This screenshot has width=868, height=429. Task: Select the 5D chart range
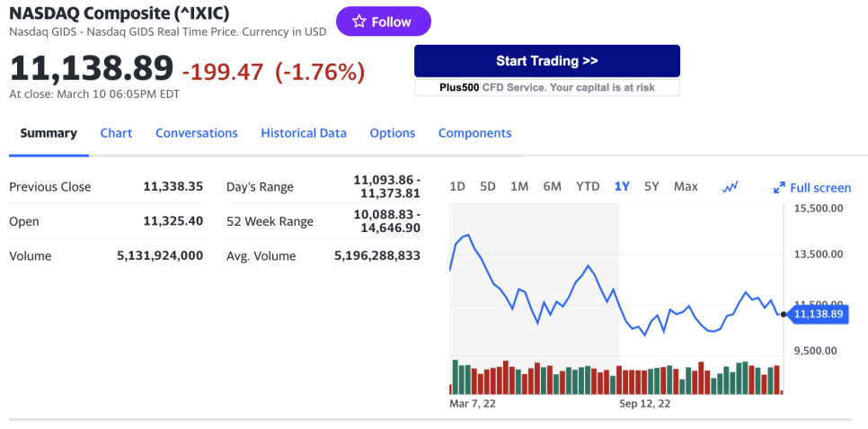tap(488, 186)
